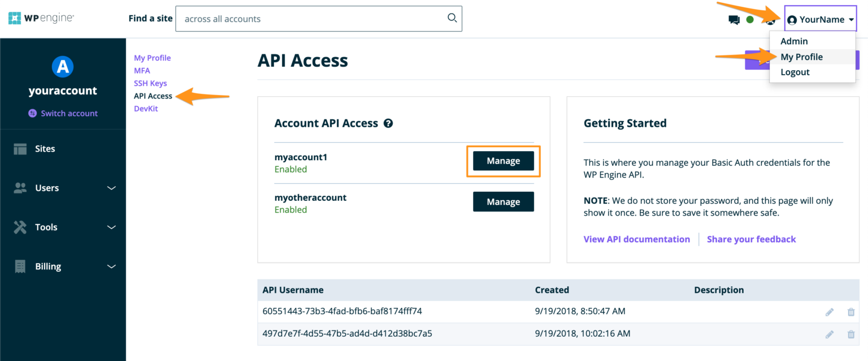Click the question mark beside Account API Access
This screenshot has height=361, width=868.
(388, 123)
